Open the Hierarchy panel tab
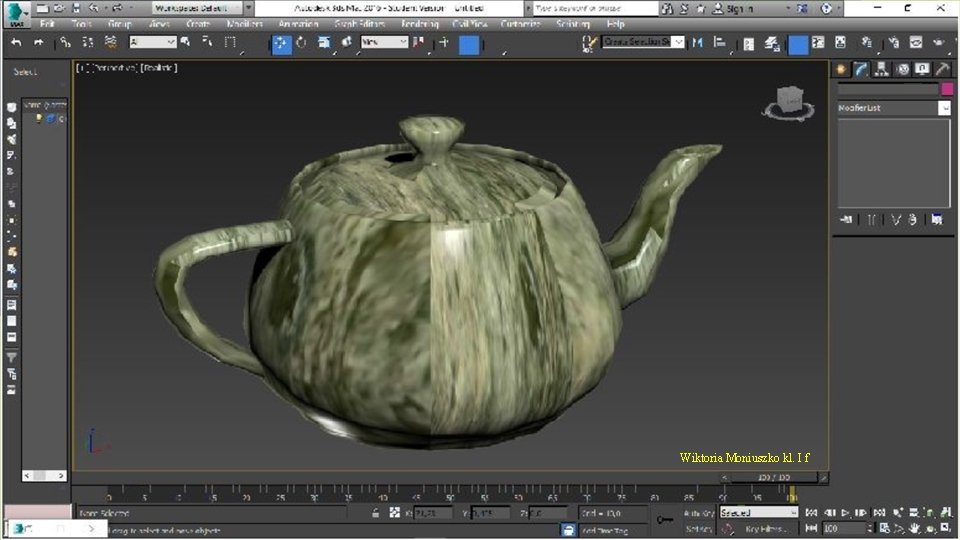This screenshot has width=960, height=540. 882,69
